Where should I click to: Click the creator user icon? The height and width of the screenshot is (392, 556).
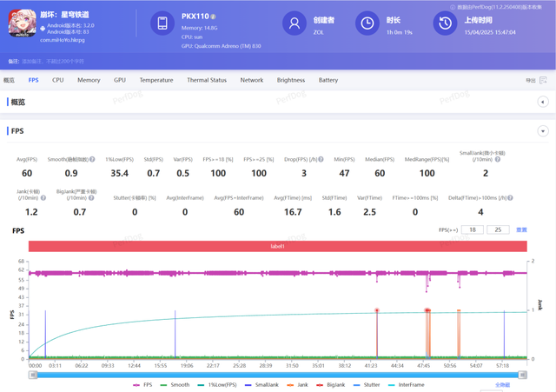point(295,23)
